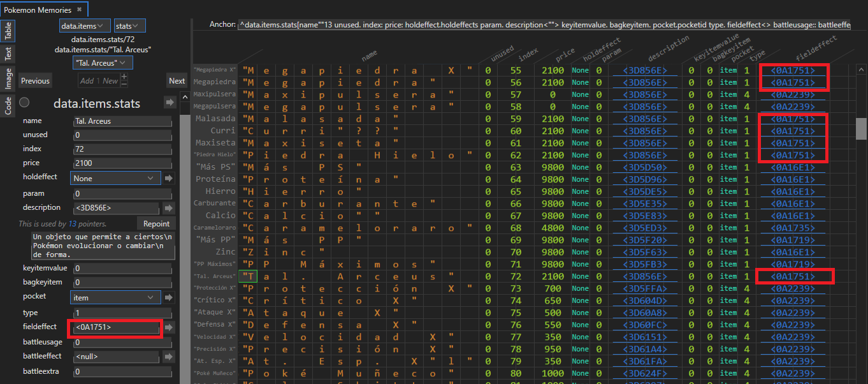The image size is (868, 384).
Task: Open the stats dropdown selector
Action: 129,26
